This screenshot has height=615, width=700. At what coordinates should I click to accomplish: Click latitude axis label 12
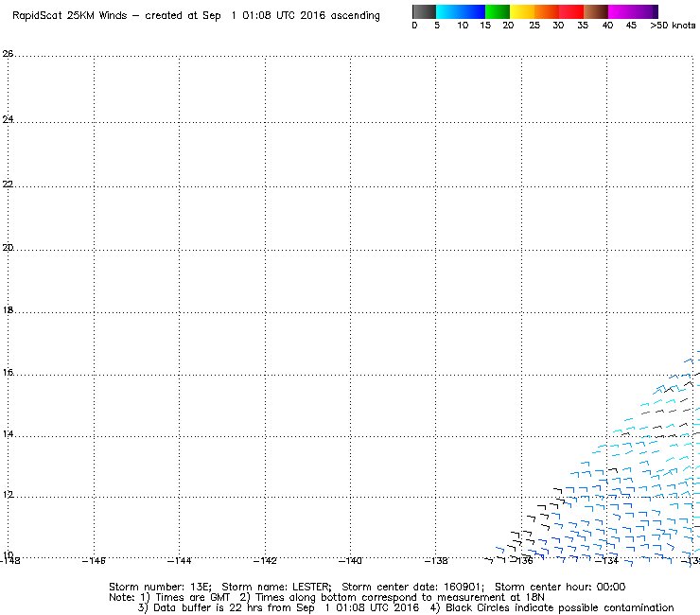(x=8, y=495)
